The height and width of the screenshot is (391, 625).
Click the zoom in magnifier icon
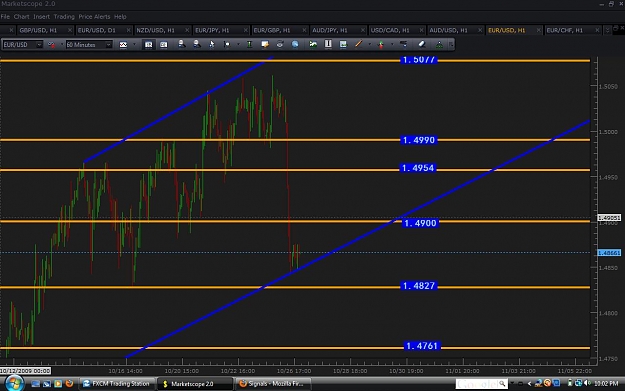[x=181, y=44]
